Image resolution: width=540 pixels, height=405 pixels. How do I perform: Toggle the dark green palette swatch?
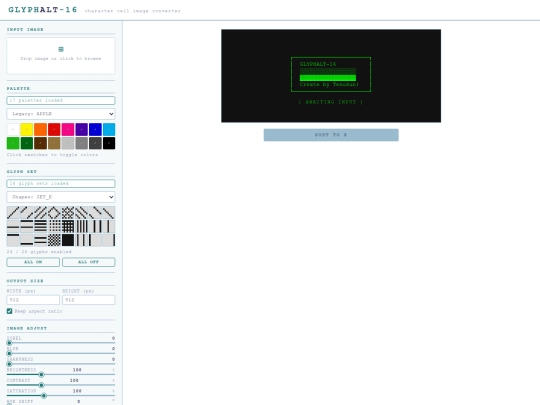[x=27, y=143]
